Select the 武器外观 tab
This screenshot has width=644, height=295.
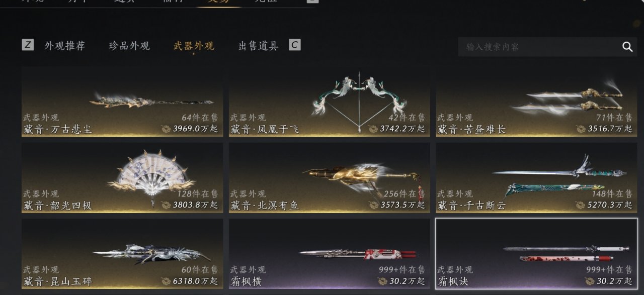coord(194,46)
